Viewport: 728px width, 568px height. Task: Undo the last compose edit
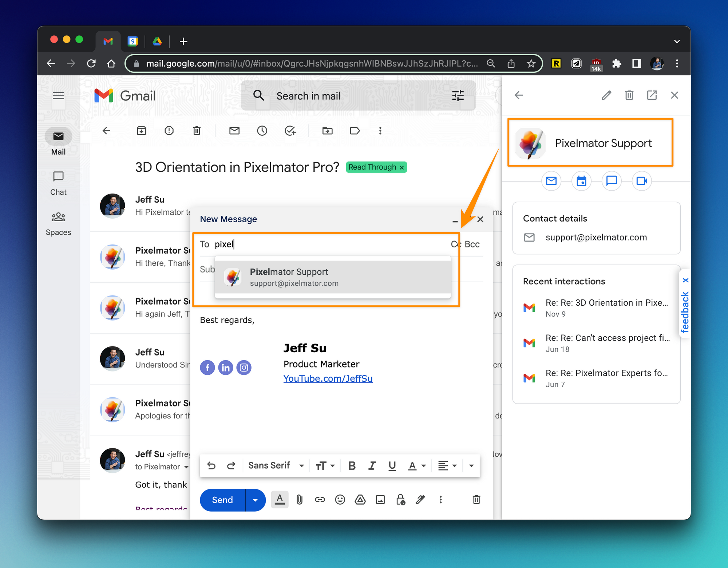pos(211,466)
